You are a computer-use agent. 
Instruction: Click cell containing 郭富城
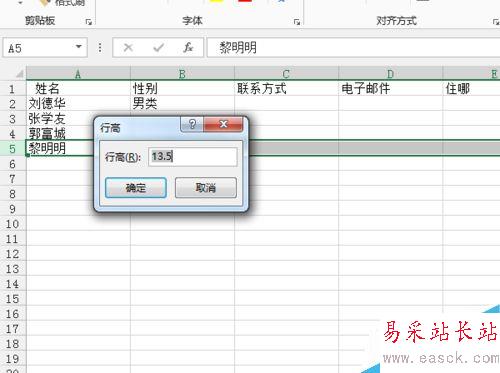[x=60, y=134]
